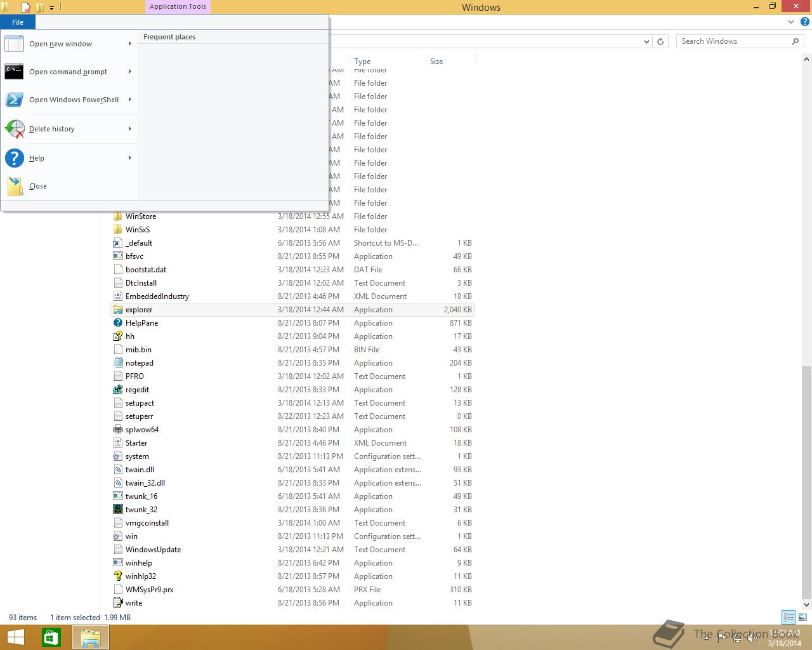The width and height of the screenshot is (812, 650).
Task: Click the twain.dll extension icon
Action: coord(117,470)
